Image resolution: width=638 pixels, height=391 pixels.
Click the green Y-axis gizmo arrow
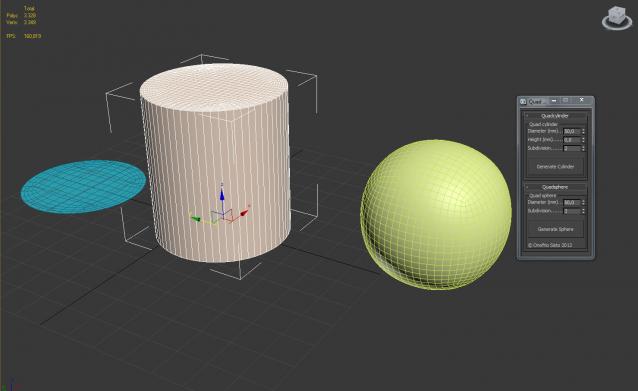tap(196, 219)
